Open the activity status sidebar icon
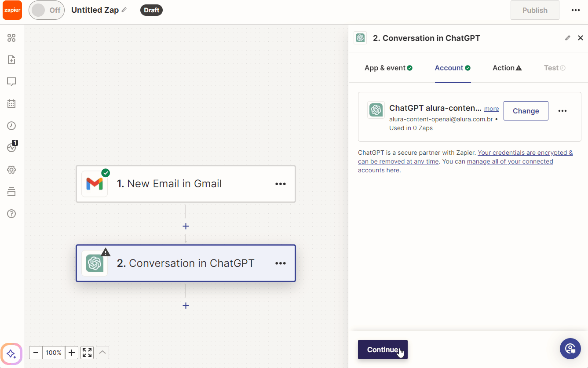Viewport: 588px width, 368px height. (x=11, y=148)
